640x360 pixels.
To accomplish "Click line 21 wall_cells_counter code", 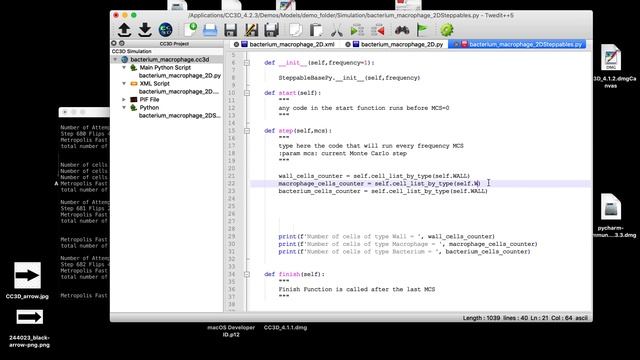I will pos(374,176).
